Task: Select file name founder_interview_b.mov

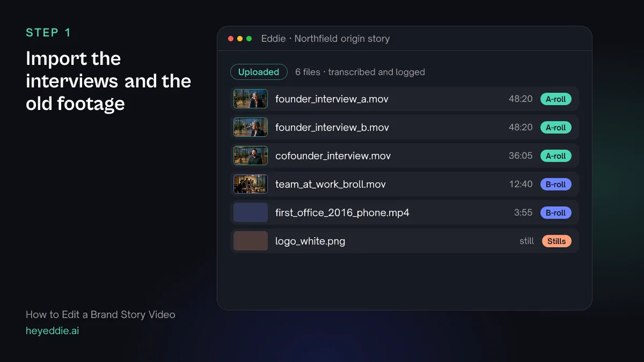Action: (x=332, y=128)
